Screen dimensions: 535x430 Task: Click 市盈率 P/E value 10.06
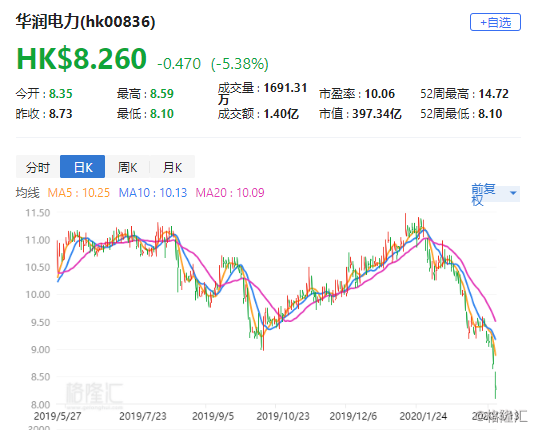point(380,94)
